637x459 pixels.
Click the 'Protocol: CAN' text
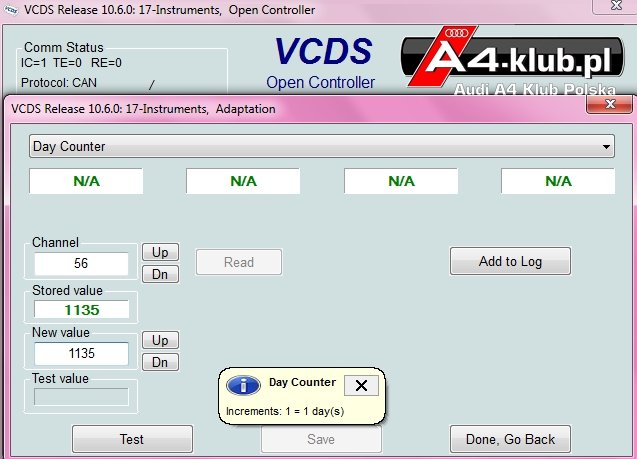(x=59, y=83)
